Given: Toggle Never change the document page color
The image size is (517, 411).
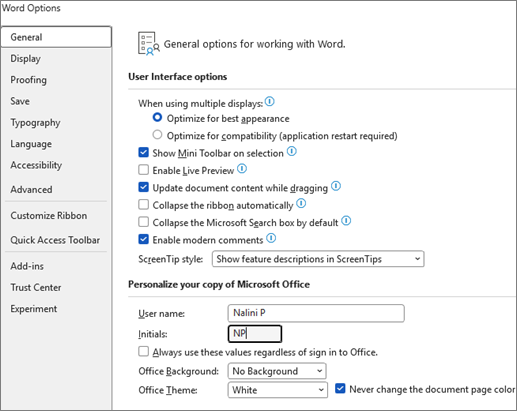Looking at the screenshot, I should [x=340, y=388].
